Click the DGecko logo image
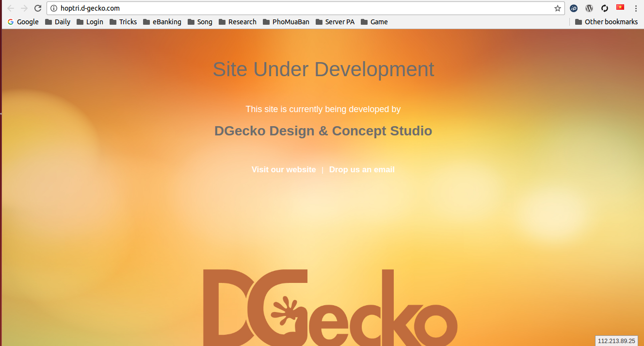644x346 pixels. [x=330, y=308]
